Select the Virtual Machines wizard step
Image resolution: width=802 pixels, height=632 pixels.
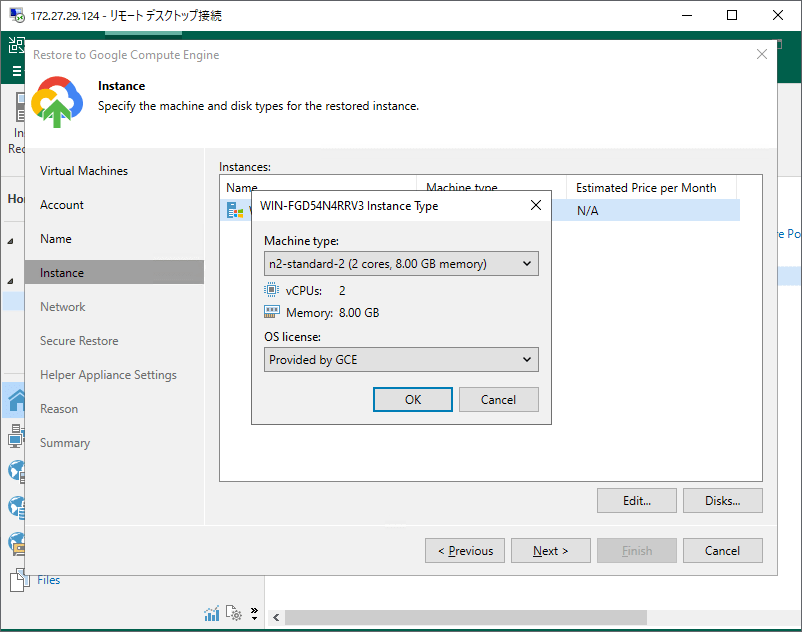[x=84, y=171]
